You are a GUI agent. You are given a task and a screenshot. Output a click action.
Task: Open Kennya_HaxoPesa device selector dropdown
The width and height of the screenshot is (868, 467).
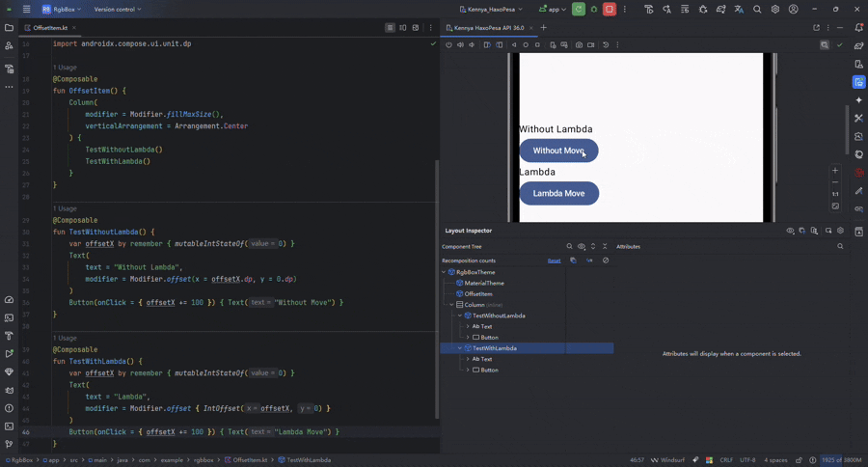pyautogui.click(x=491, y=10)
